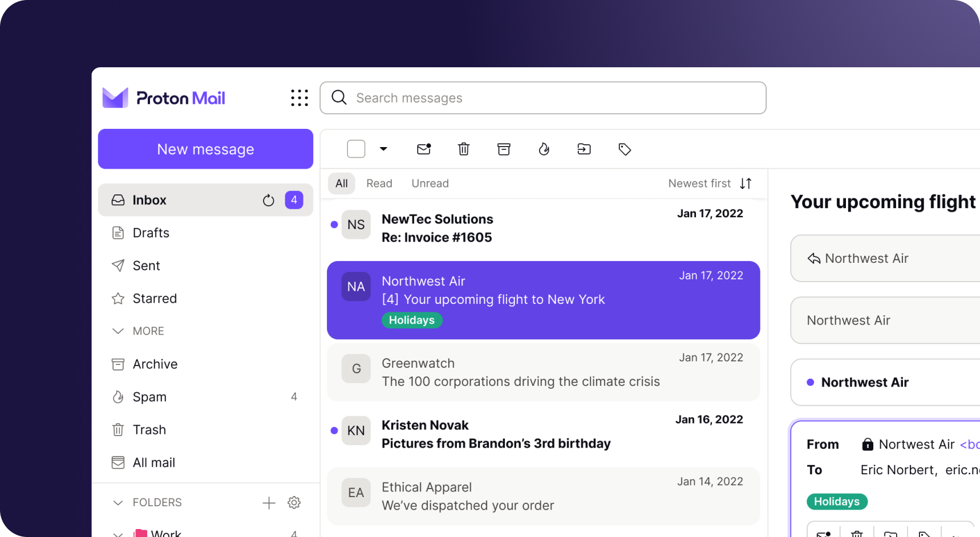The width and height of the screenshot is (980, 537).
Task: Click the spam flame icon in the toolbar
Action: click(544, 149)
